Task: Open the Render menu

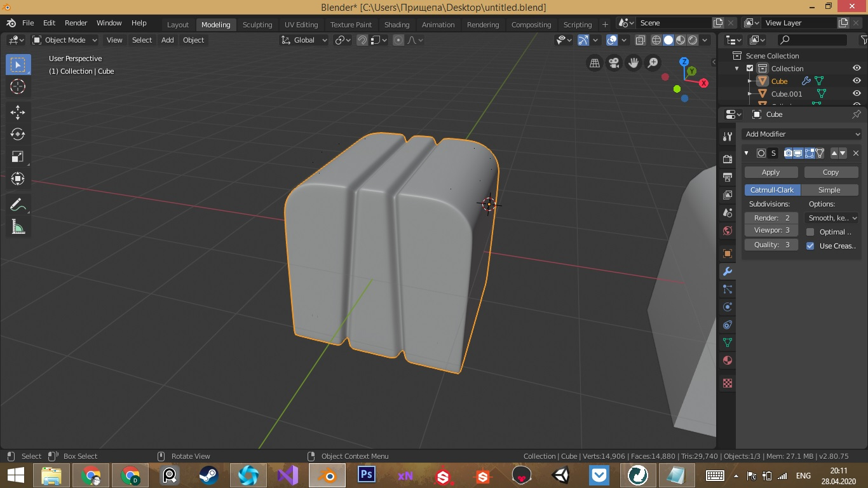Action: click(76, 23)
